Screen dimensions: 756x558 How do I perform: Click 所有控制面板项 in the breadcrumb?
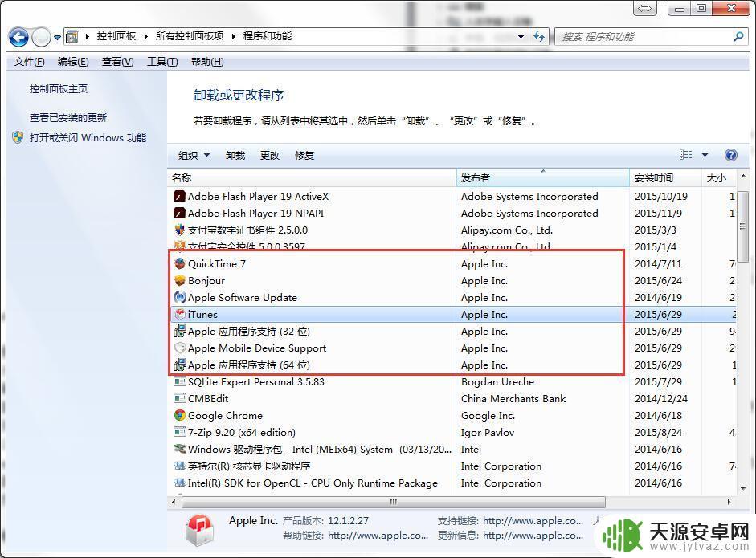point(190,36)
